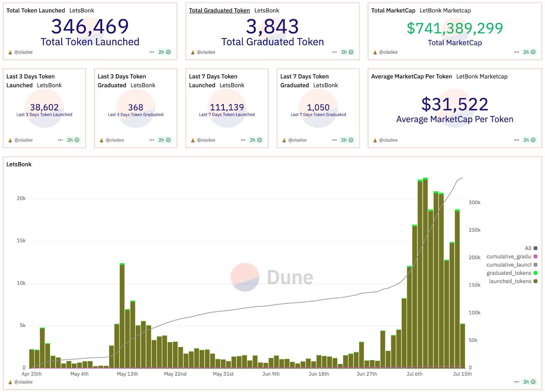Click 2h refresh badge on Last 3 Days Launched card
Screen dimensions: 545x392
[73, 140]
